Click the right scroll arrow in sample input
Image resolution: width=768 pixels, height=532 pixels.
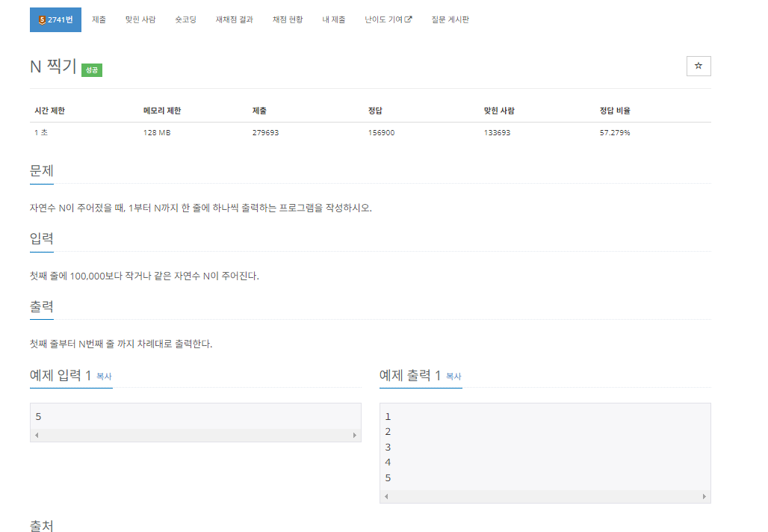[355, 435]
